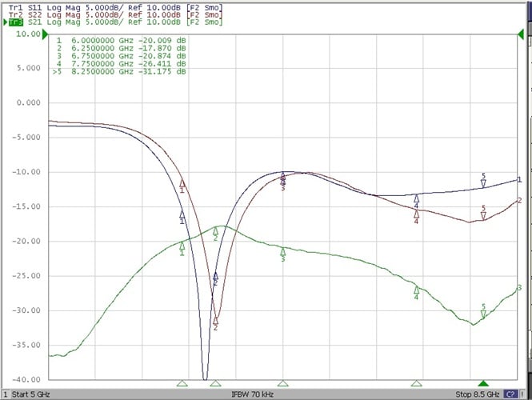The width and height of the screenshot is (532, 400).
Task: Click the exclamation indicator after C?
Action: pyautogui.click(x=522, y=394)
